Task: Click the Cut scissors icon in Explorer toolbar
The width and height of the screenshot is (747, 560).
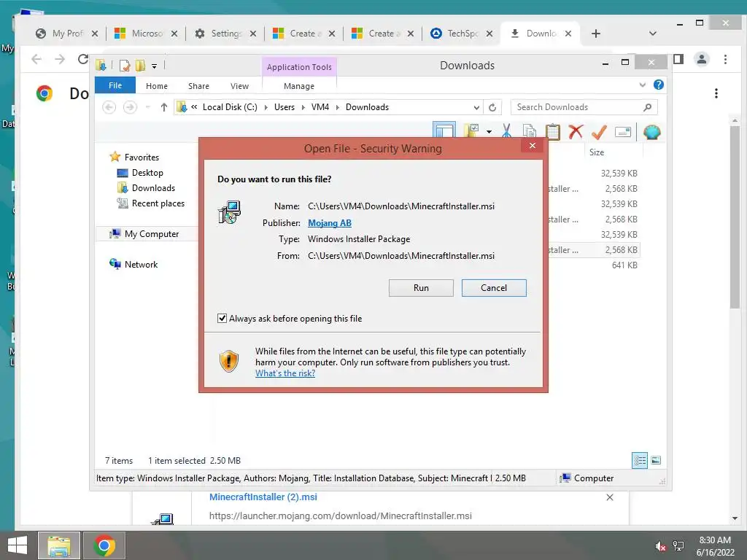Action: (x=506, y=131)
